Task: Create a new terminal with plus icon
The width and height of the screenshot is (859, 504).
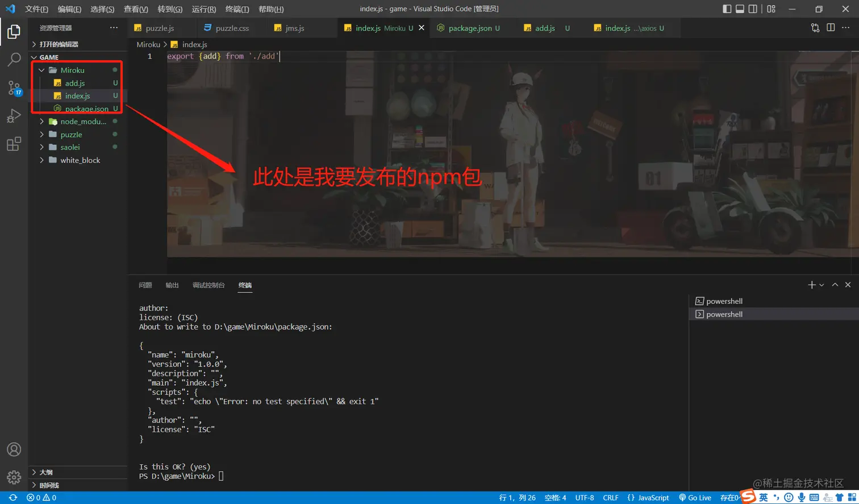Action: pos(812,285)
